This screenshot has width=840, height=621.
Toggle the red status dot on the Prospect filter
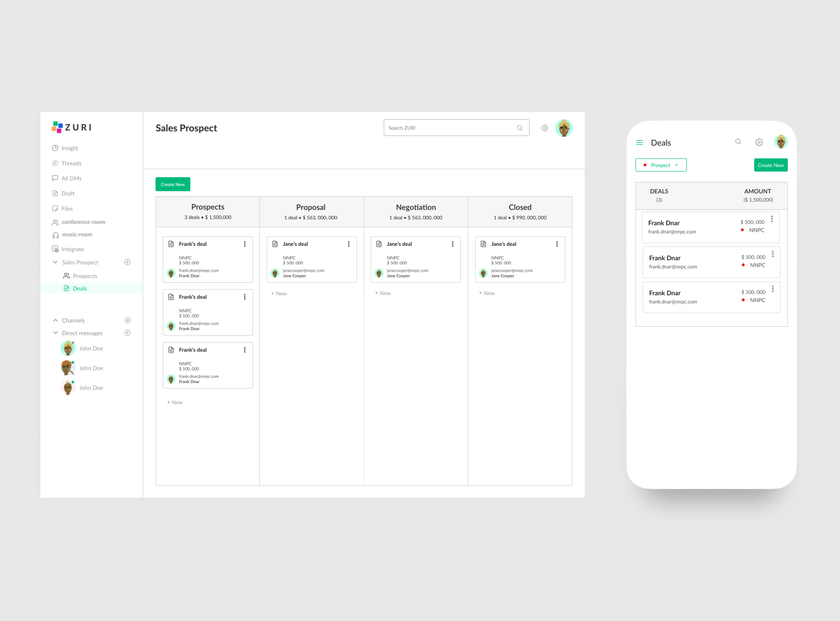(x=645, y=165)
